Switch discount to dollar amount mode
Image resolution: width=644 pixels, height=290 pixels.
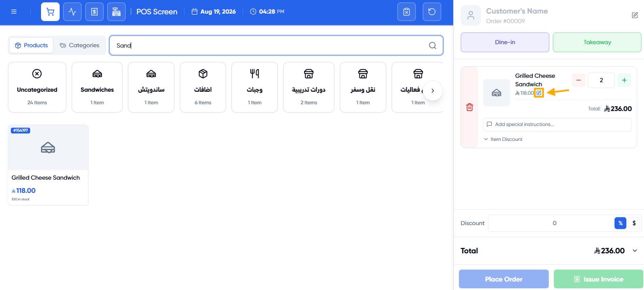tap(634, 223)
